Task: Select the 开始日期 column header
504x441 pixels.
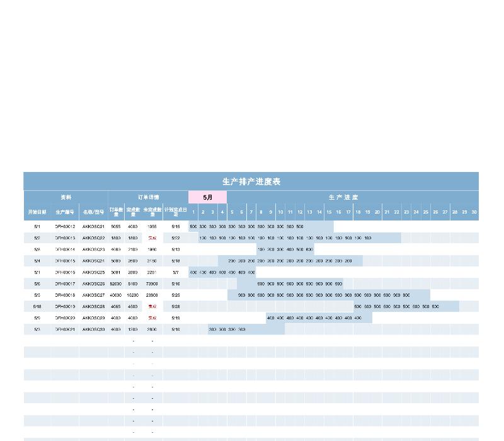Action: [37, 212]
